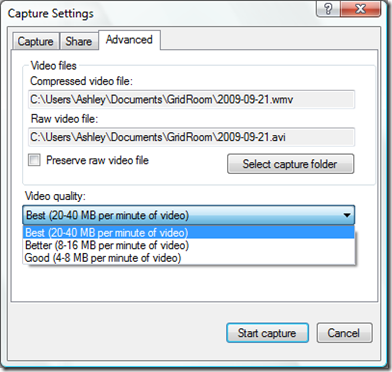Click the Video quality label
This screenshot has height=372, width=392.
(x=55, y=196)
